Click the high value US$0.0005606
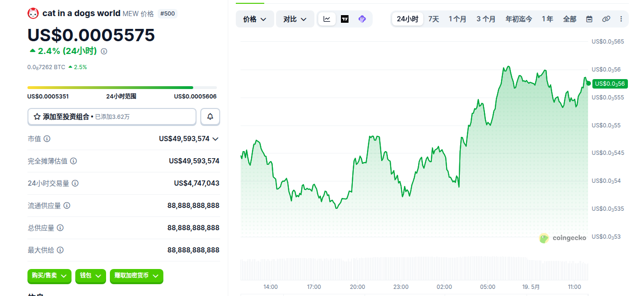Image resolution: width=644 pixels, height=296 pixels. coord(195,96)
